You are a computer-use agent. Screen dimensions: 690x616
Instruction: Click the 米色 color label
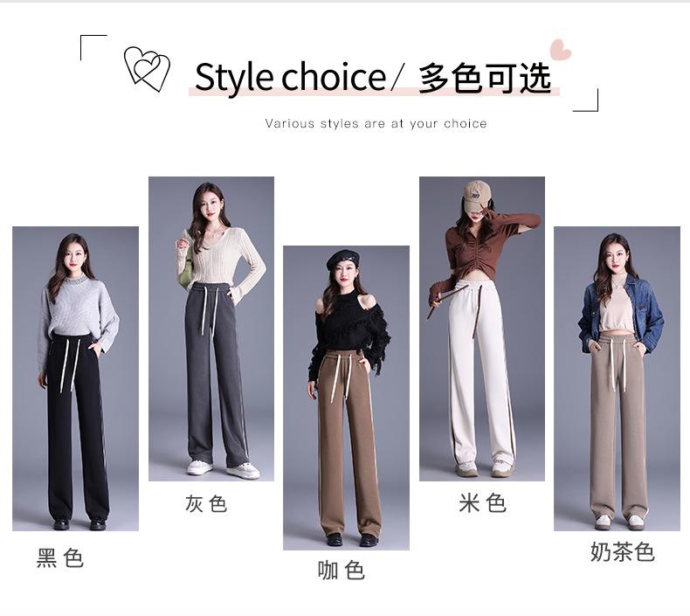pos(482,502)
